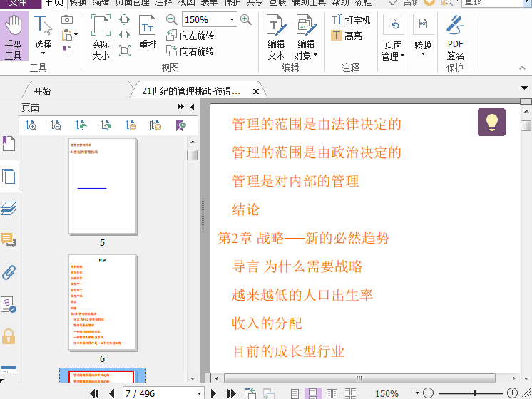
Task: Click the bookmark eye icon in Pages panel
Action: pyautogui.click(x=181, y=125)
